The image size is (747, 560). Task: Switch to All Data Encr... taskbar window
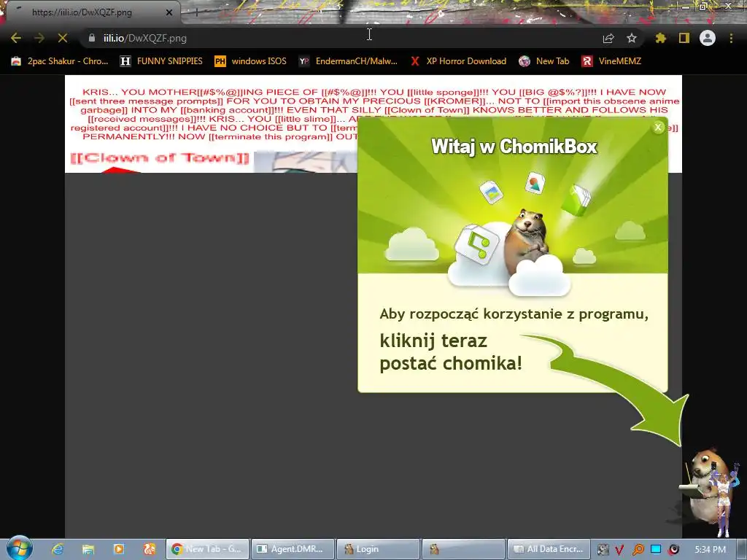tap(549, 549)
